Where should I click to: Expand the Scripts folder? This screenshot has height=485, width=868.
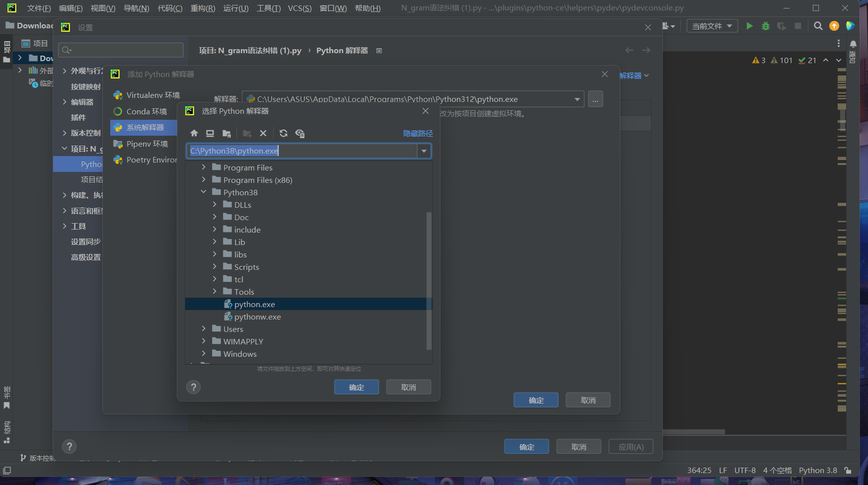(215, 267)
